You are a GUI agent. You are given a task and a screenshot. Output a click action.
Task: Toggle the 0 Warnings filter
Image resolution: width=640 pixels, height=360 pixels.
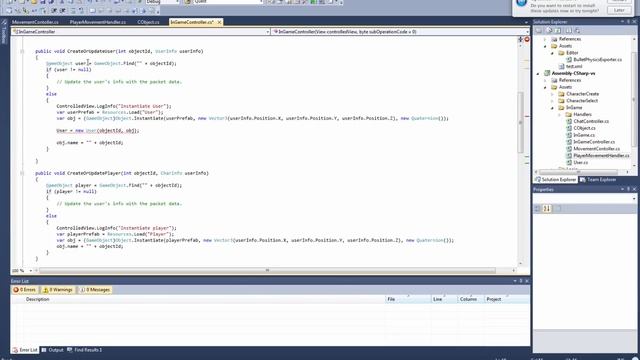coord(58,290)
